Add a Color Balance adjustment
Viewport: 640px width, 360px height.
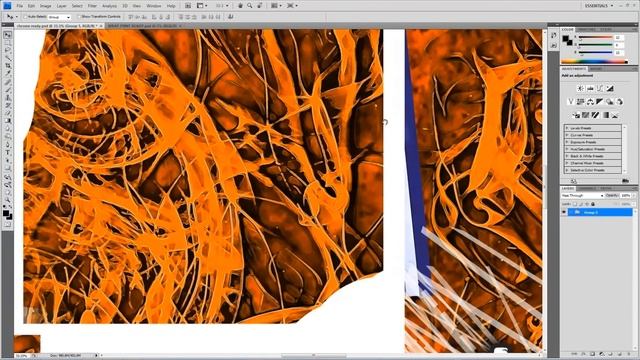[x=590, y=102]
